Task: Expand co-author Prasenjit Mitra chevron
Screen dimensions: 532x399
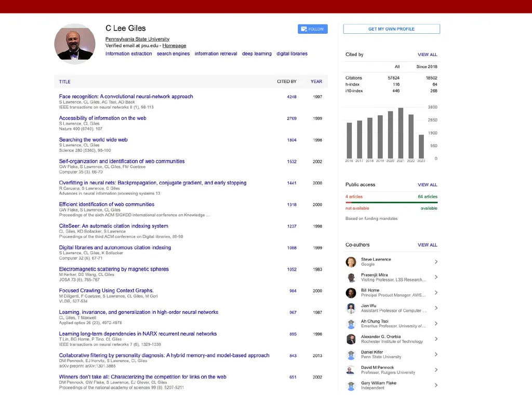Action: click(x=436, y=277)
